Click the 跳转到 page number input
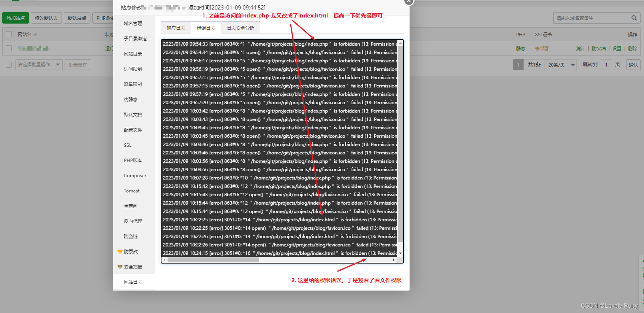Viewport: 644px width, 313px height. point(606,65)
